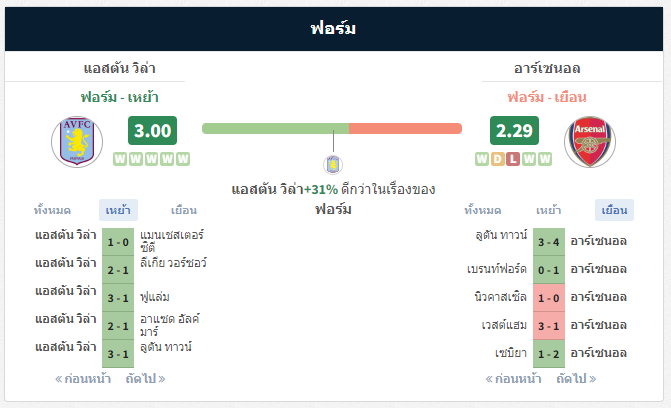Screen dimensions: 671x408
Task: Click Aston Villa's last W form badge
Action: (183, 159)
